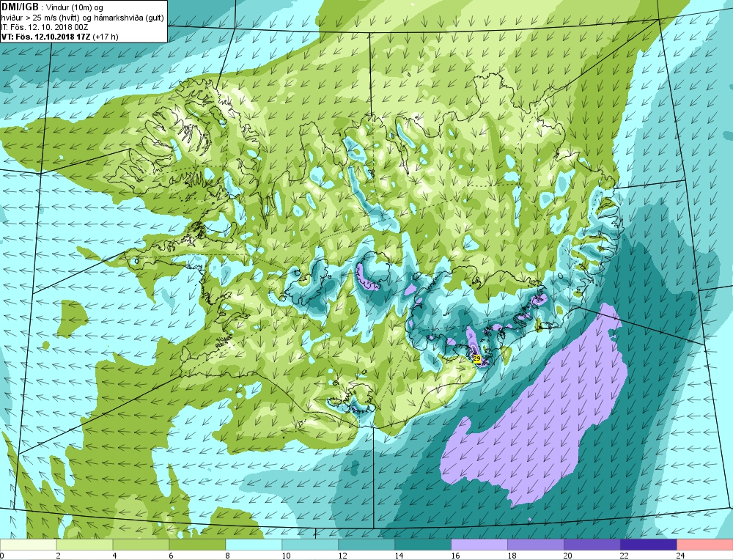Click the pink above-24 m/s legend swatch

pyautogui.click(x=705, y=545)
